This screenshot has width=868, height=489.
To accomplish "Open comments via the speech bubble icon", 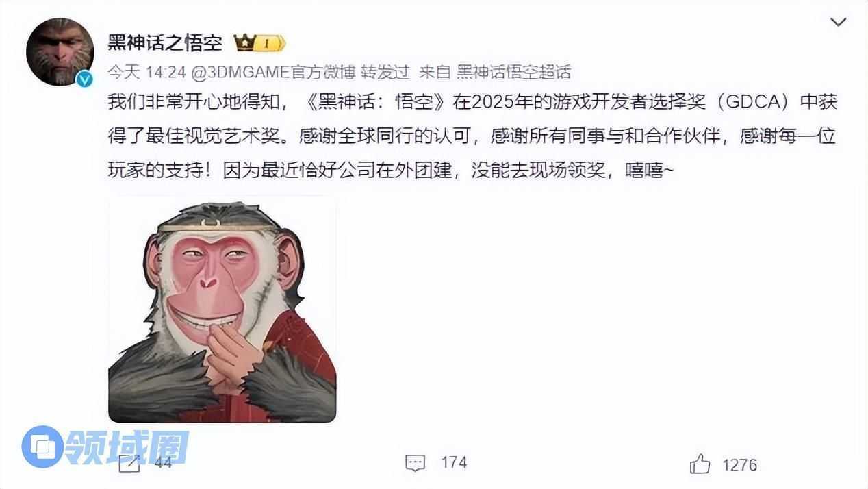I will click(x=416, y=464).
